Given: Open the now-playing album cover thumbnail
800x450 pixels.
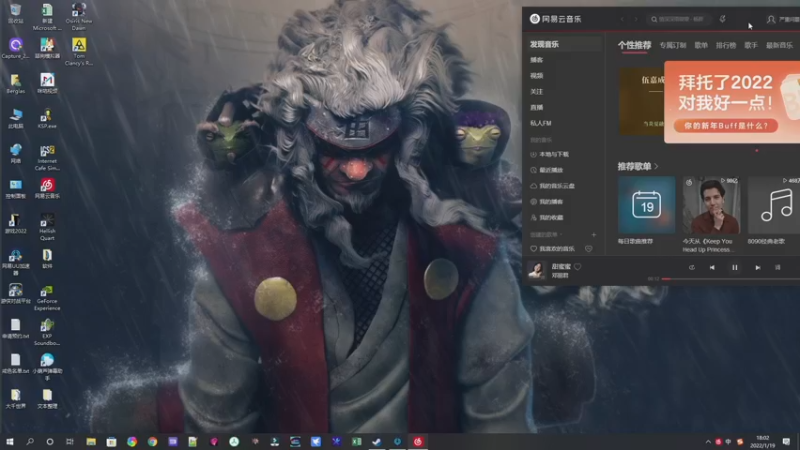Looking at the screenshot, I should pyautogui.click(x=536, y=270).
